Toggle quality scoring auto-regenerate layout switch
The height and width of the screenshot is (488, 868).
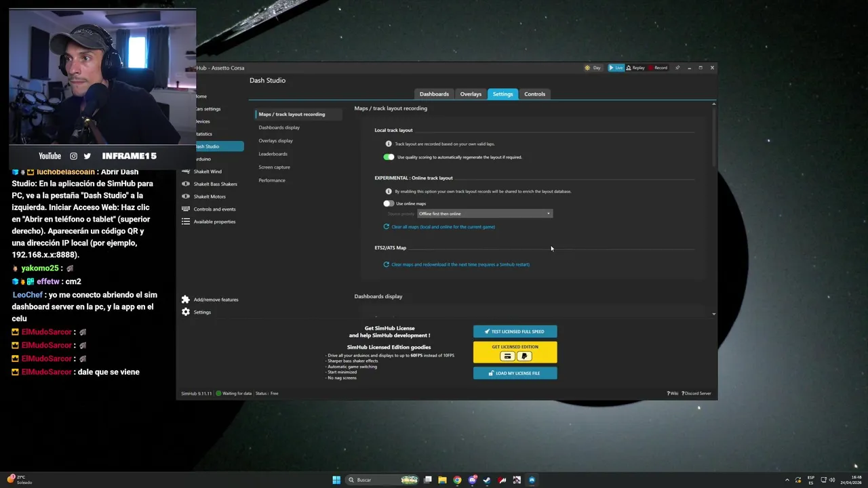tap(389, 157)
